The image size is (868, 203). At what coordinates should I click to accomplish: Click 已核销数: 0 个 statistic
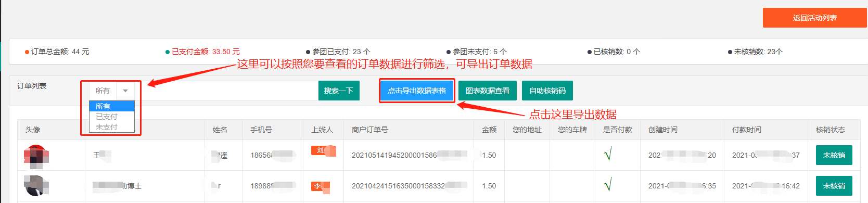[614, 52]
